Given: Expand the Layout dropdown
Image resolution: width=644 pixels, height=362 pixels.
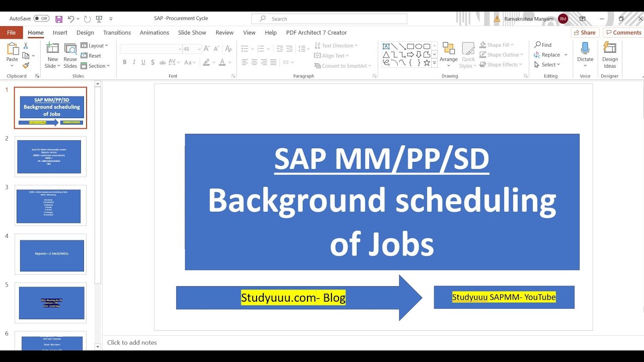Looking at the screenshot, I should tap(95, 46).
